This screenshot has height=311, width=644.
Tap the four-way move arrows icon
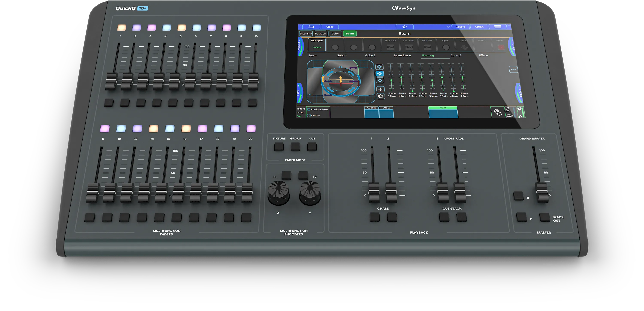380,89
